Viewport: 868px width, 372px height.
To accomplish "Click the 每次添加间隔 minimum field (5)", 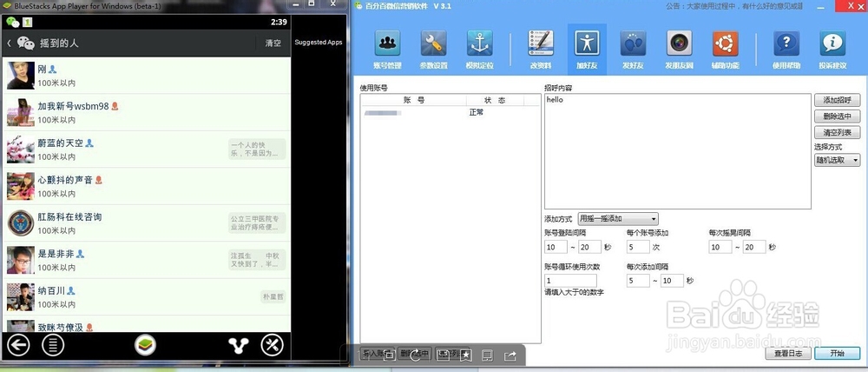I will coord(638,281).
